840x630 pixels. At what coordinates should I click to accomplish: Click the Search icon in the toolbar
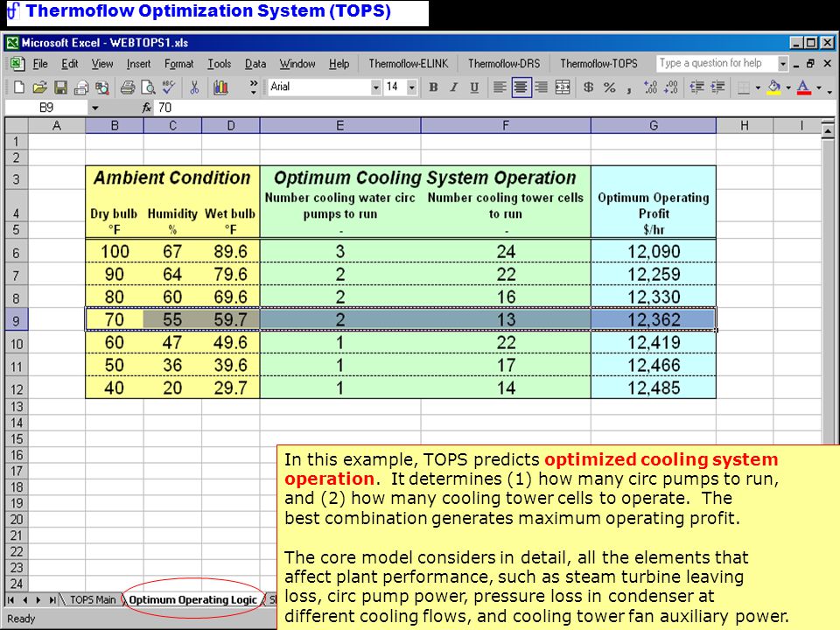click(102, 87)
